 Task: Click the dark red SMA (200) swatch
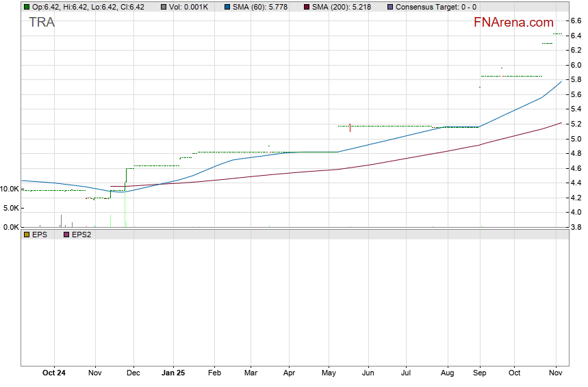click(305, 7)
